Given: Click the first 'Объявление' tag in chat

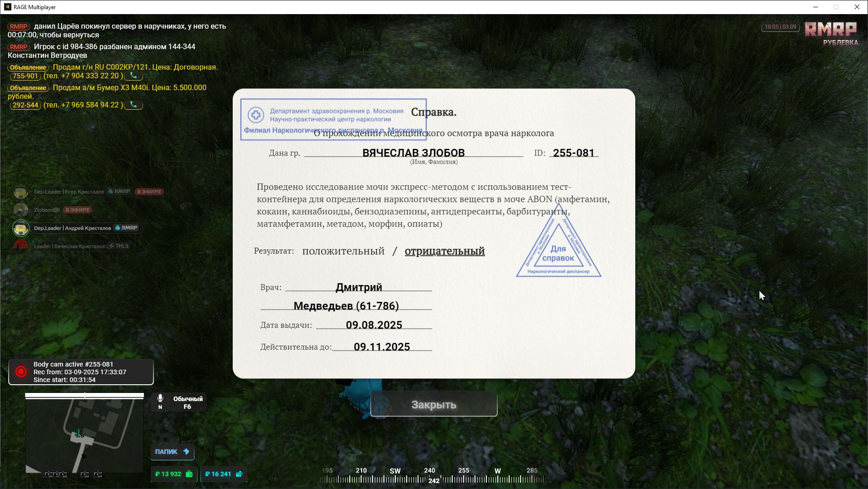Looking at the screenshot, I should tap(28, 67).
